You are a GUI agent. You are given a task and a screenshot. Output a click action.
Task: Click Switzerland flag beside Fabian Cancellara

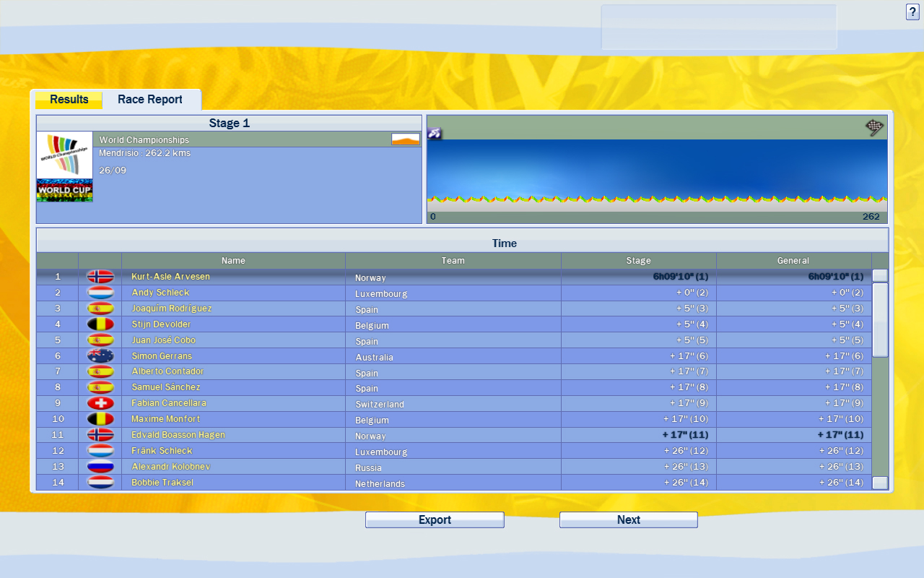[100, 403]
